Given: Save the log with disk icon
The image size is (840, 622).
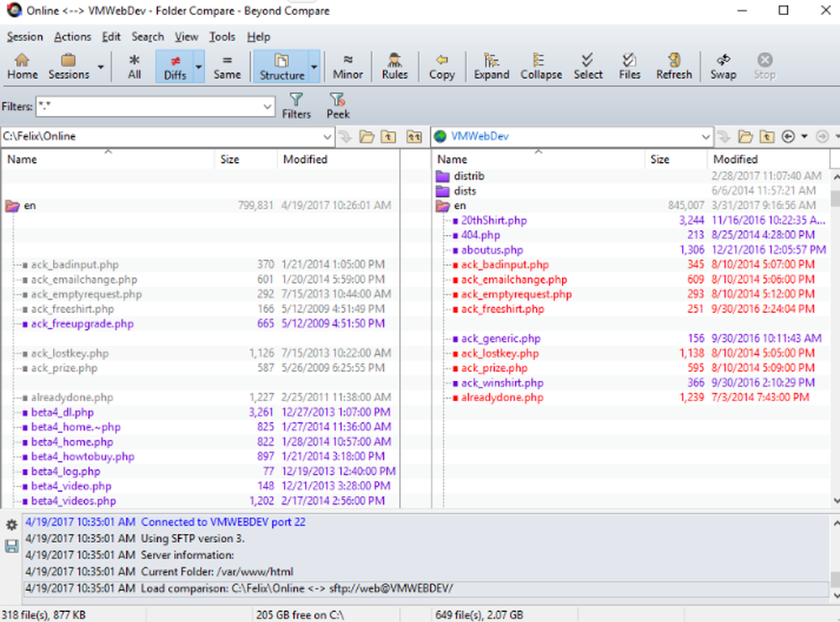Looking at the screenshot, I should tap(11, 546).
